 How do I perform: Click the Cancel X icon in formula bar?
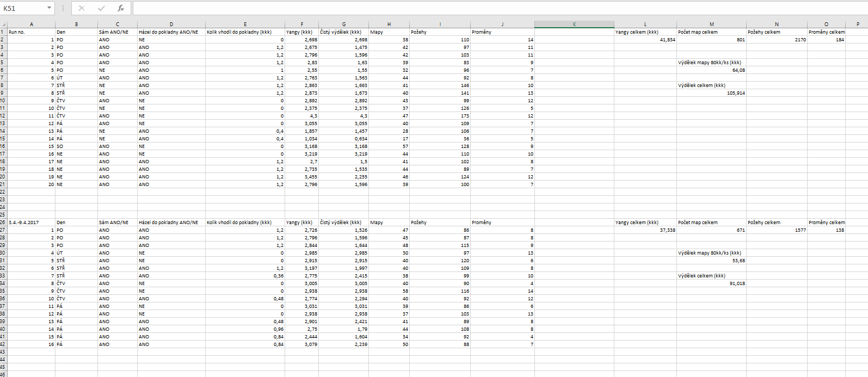82,8
